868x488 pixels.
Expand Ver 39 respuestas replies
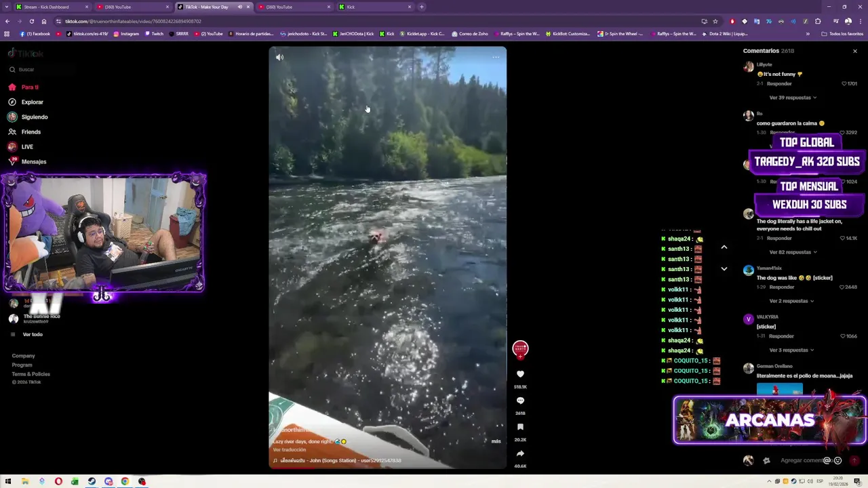pos(793,98)
